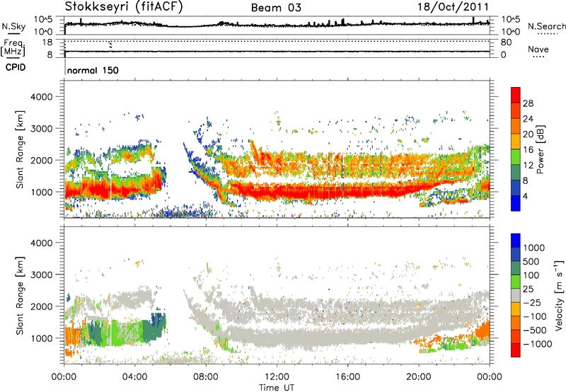Click the gray segment of Velocity color bar
566x392 pixels.
516,295
